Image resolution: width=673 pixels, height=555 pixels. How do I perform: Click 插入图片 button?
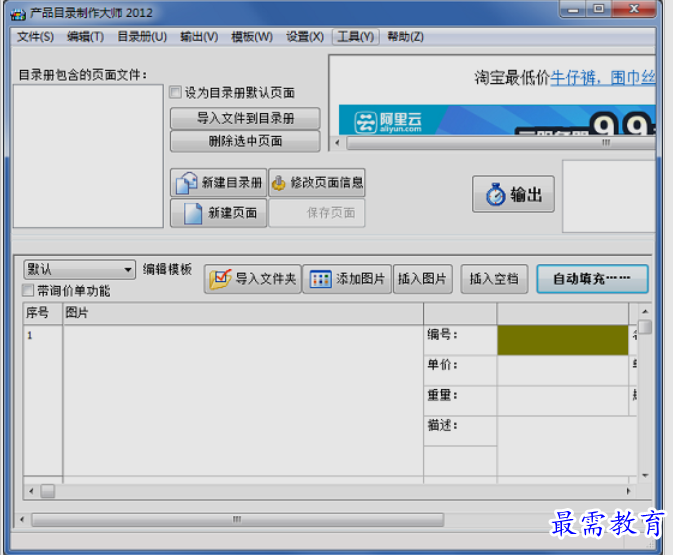tap(422, 279)
